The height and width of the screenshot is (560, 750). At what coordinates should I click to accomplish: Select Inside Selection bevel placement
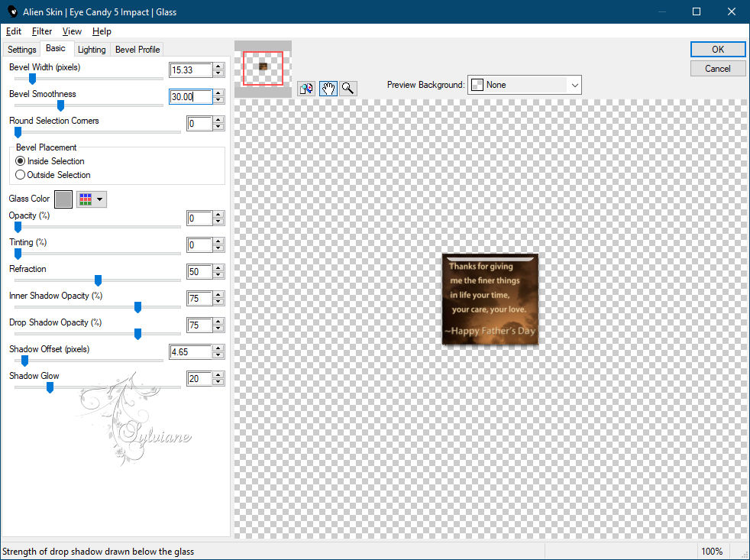50,161
